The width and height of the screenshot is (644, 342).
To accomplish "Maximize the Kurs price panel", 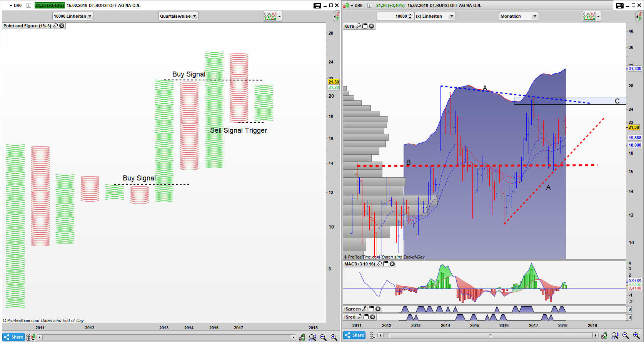I will (365, 26).
